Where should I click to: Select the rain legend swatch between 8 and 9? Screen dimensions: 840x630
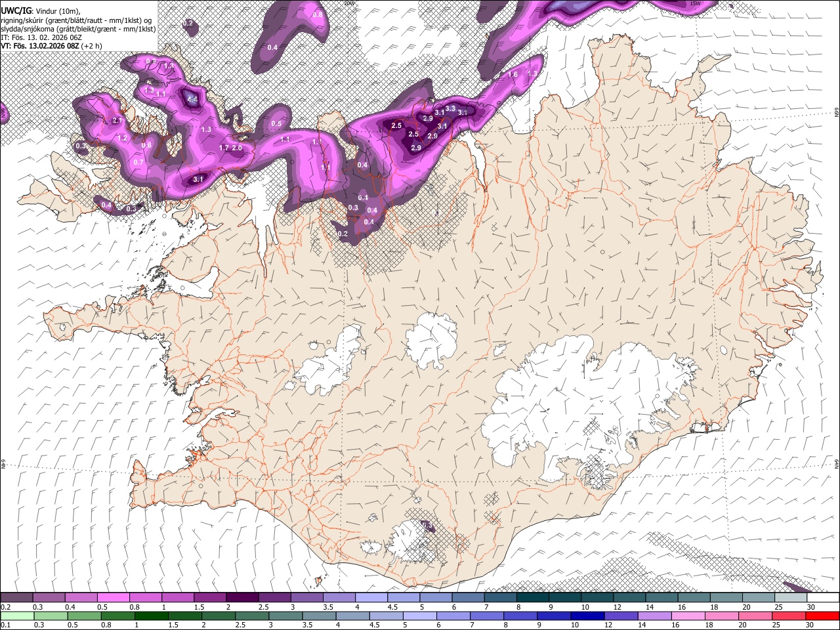click(520, 616)
